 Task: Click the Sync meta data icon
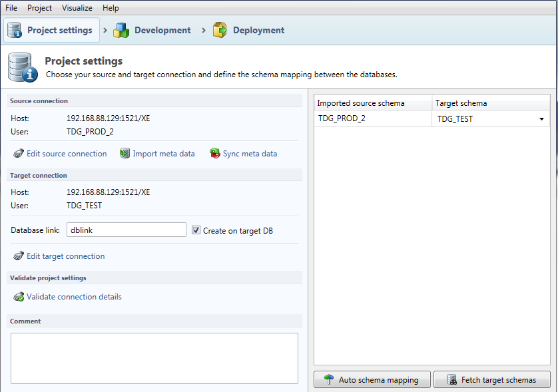[x=214, y=154]
